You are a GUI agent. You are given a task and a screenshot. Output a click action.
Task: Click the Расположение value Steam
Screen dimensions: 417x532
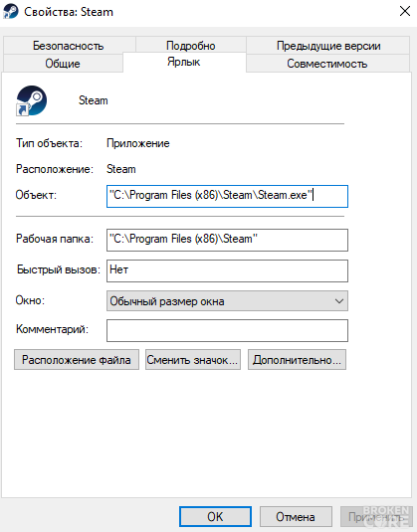click(x=120, y=169)
